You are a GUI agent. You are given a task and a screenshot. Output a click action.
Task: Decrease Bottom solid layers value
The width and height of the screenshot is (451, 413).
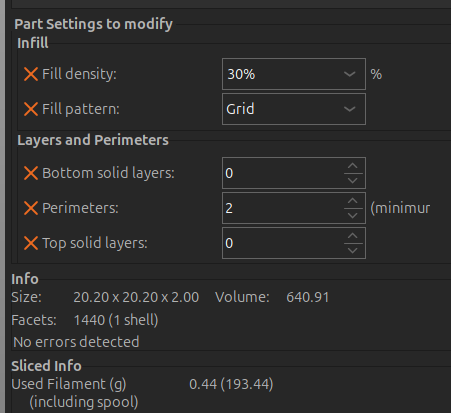tap(353, 180)
